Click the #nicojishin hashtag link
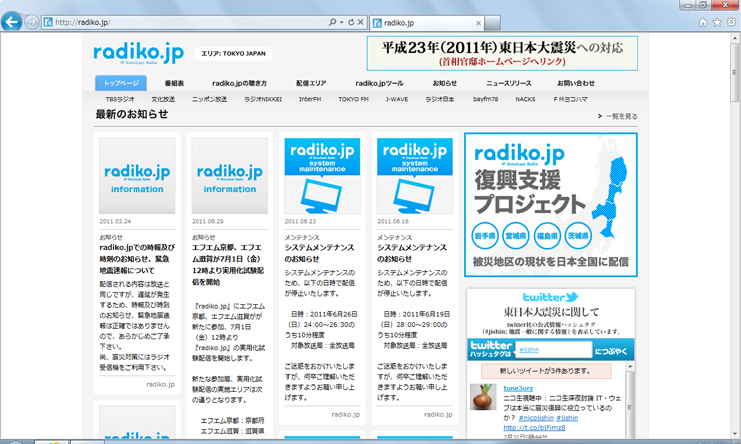Screen dimensions: 741x444 [536, 418]
